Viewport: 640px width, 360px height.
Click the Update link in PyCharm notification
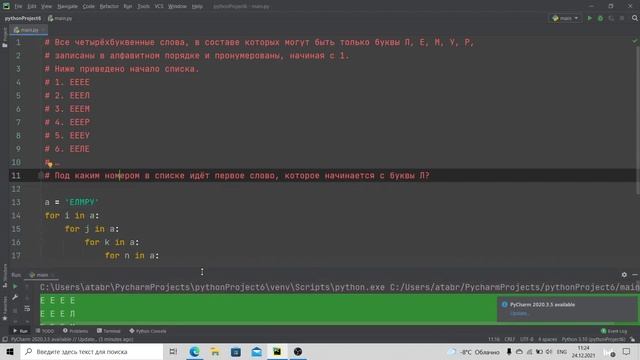click(520, 313)
